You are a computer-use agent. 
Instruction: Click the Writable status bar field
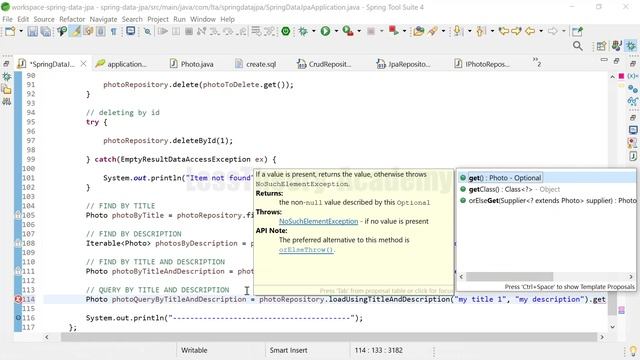pos(194,350)
